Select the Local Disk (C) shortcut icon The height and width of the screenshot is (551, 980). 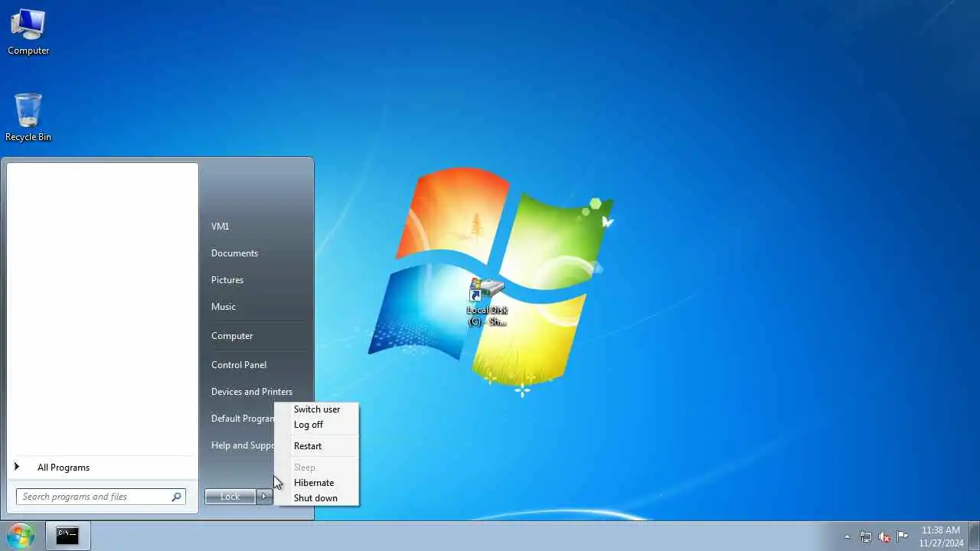click(487, 303)
